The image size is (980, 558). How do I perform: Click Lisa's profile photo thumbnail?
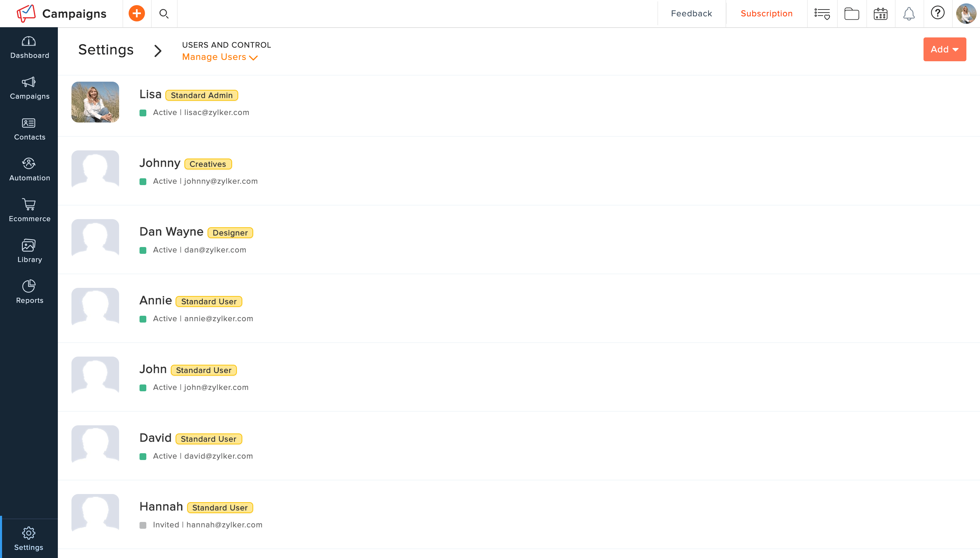[95, 102]
